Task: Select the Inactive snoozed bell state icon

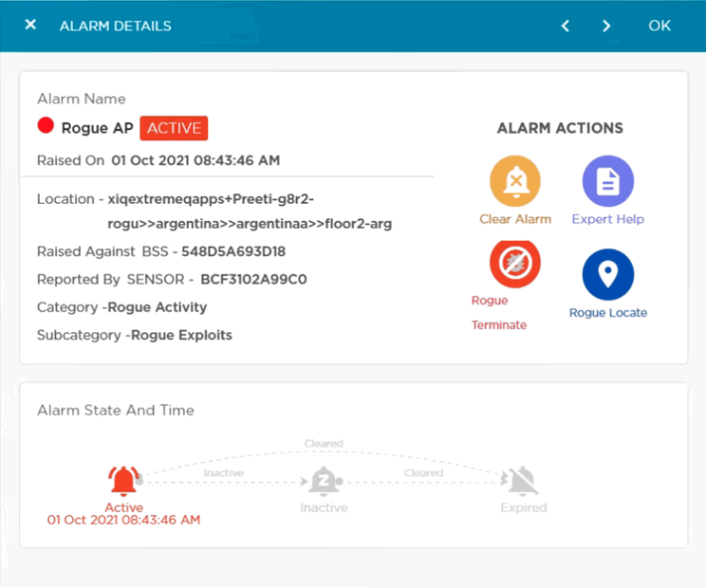Action: point(325,481)
